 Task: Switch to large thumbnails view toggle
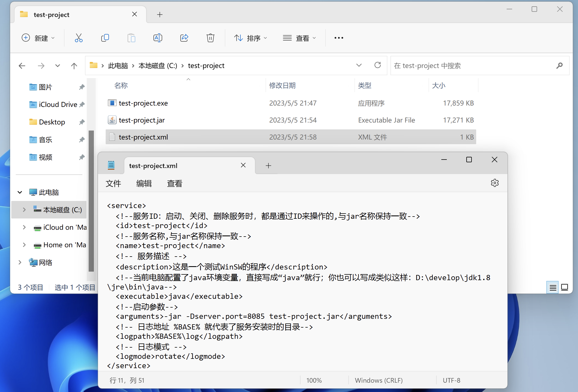point(565,287)
